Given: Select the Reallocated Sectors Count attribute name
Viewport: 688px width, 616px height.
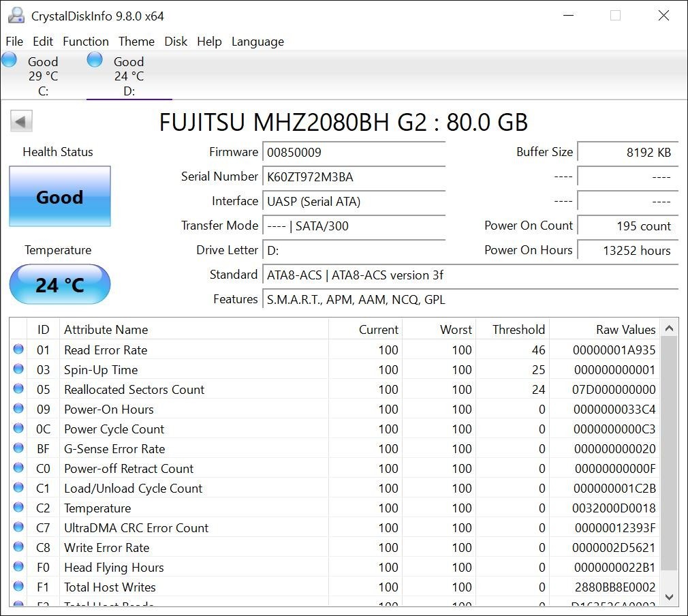Looking at the screenshot, I should tap(134, 390).
